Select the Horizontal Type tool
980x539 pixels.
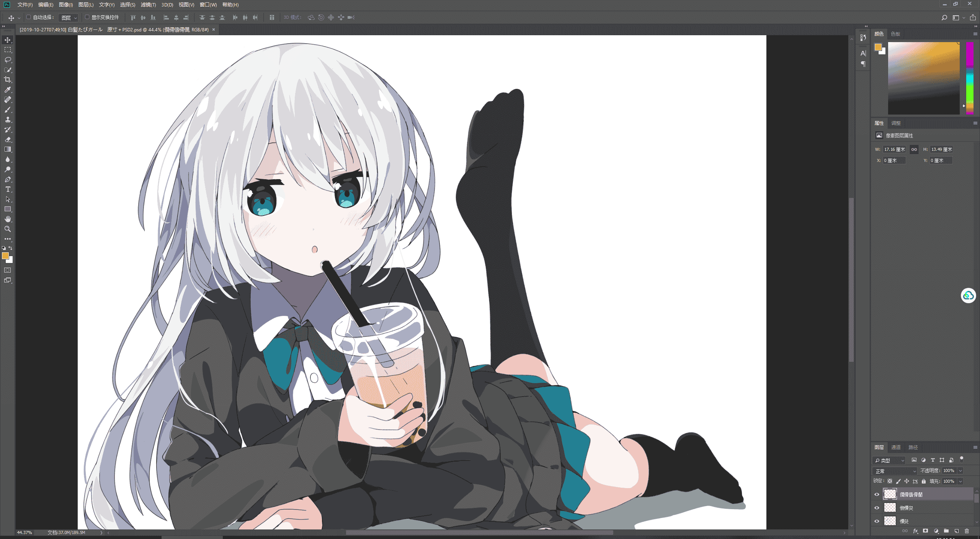8,189
